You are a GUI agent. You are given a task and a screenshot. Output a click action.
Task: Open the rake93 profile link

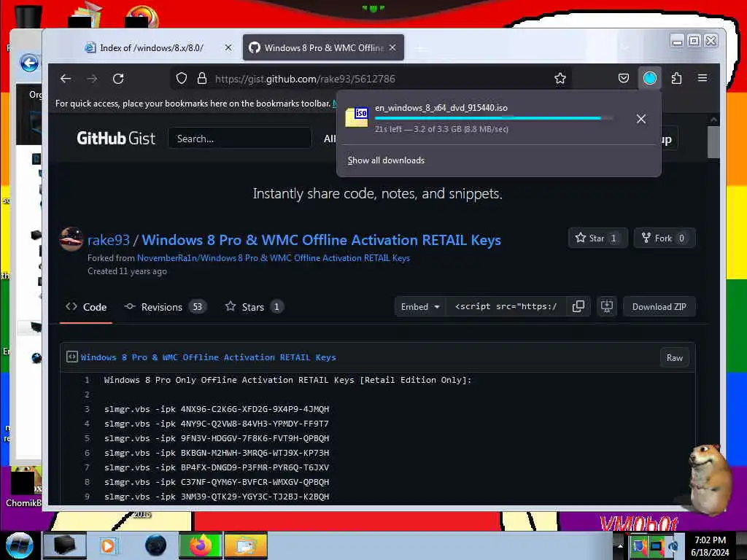tap(109, 240)
